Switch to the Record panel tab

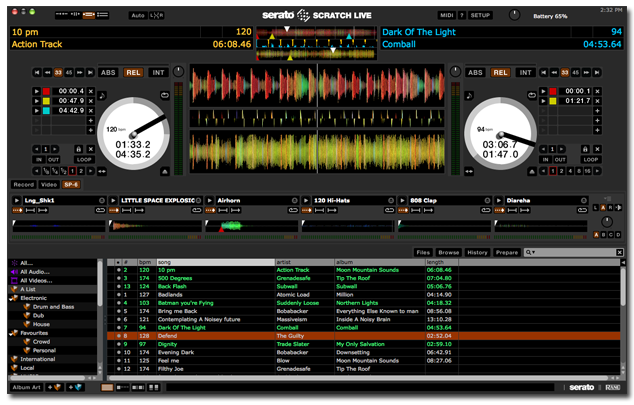(24, 185)
